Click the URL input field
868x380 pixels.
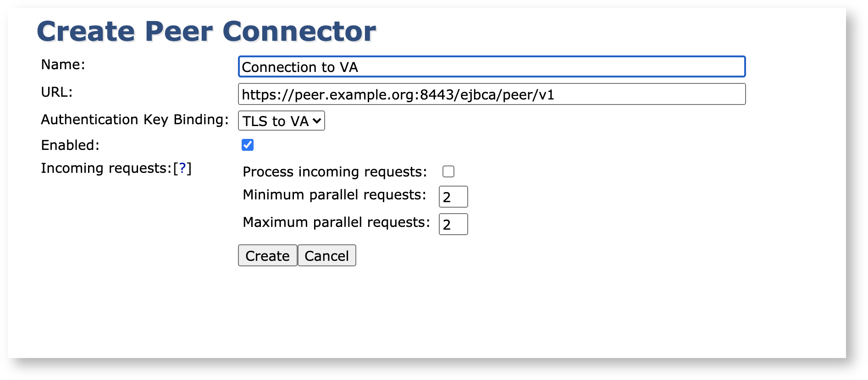492,94
